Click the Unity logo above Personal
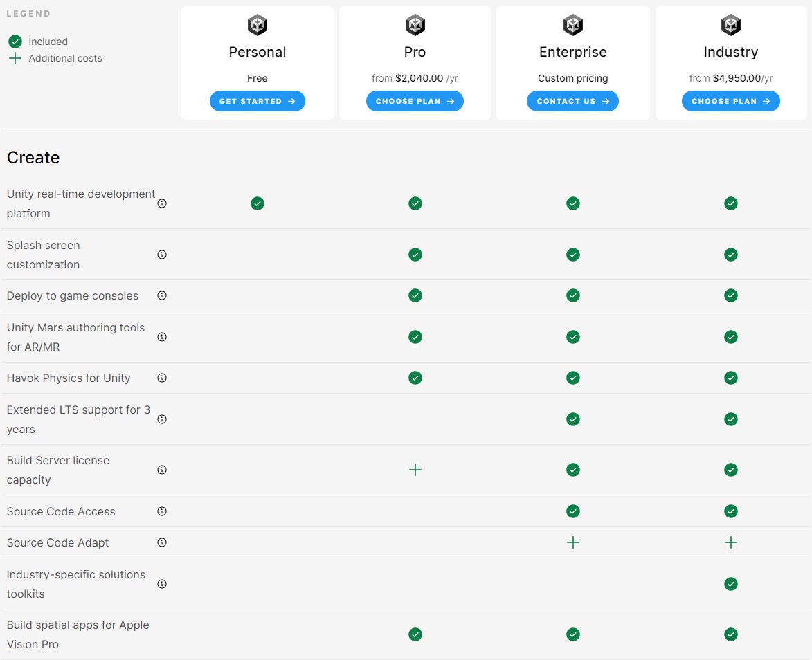 tap(258, 25)
